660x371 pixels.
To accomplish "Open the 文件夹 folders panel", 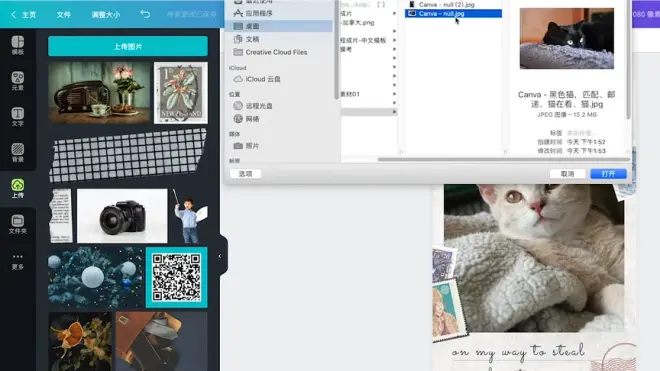I will [18, 224].
